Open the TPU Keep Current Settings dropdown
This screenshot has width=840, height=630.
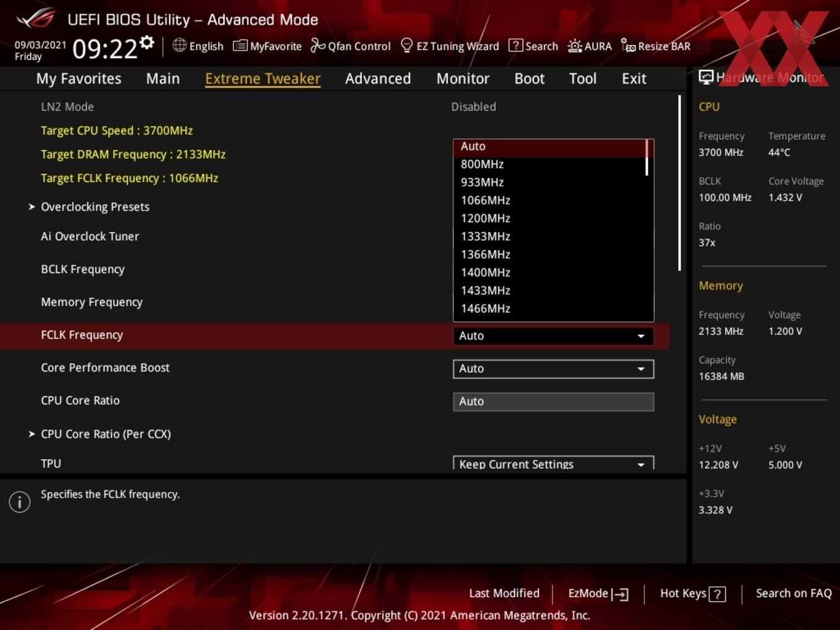[553, 464]
